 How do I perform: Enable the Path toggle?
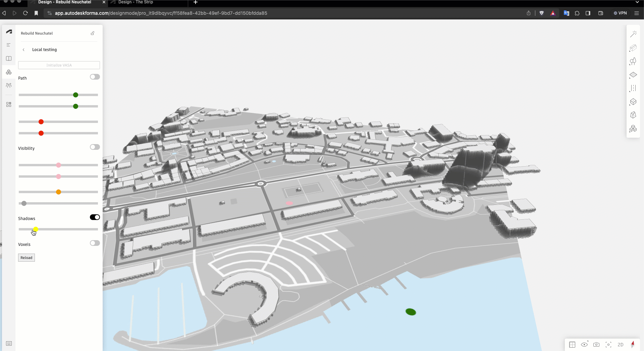point(95,77)
